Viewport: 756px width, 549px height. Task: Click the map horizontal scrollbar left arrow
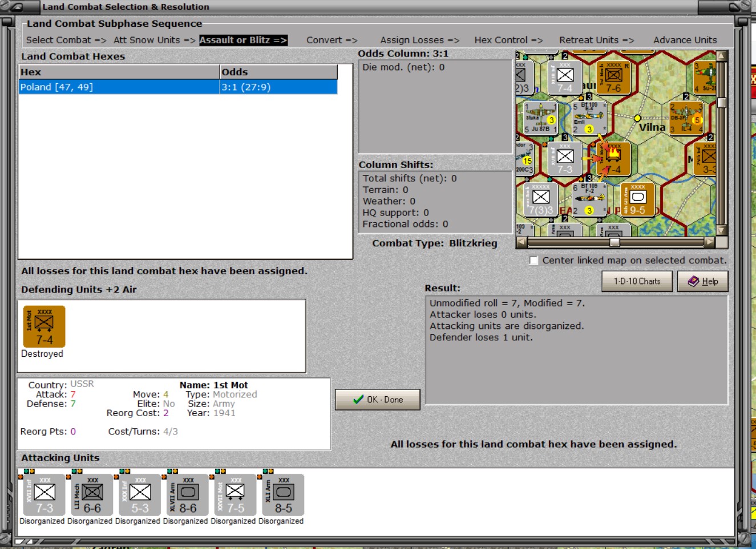click(x=521, y=242)
